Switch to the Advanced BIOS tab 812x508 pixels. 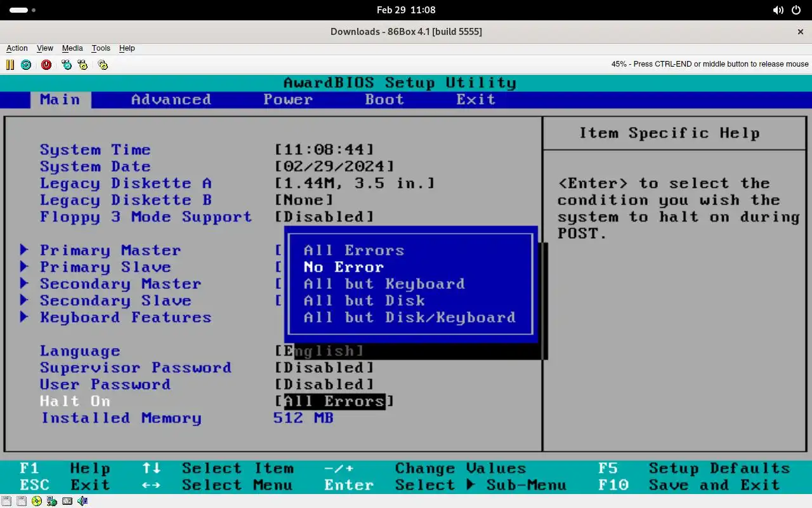click(x=171, y=100)
